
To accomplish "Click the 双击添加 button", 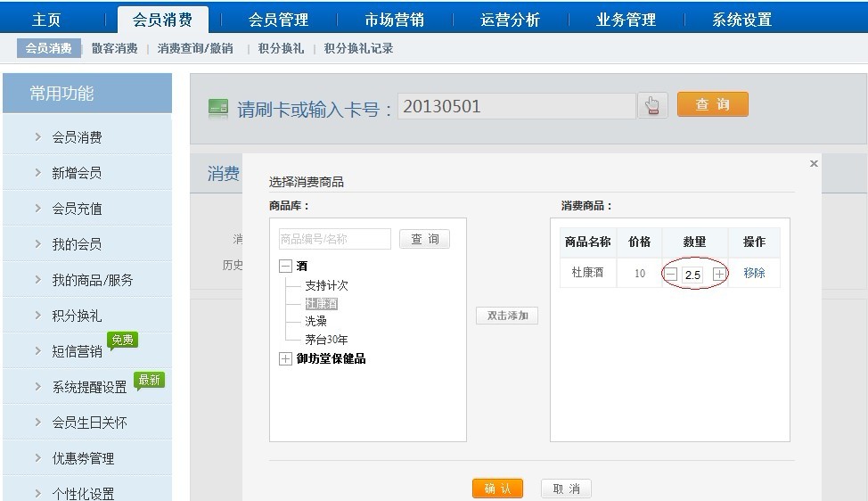I will [507, 316].
